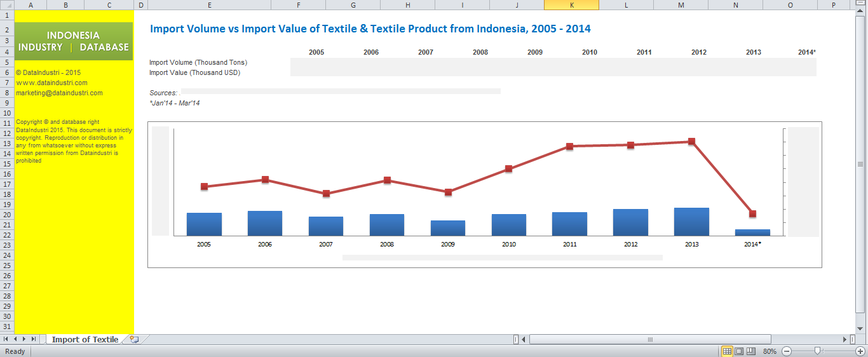The height and width of the screenshot is (357, 868).
Task: Click the Insert Worksheet icon beside the sheet tab
Action: [134, 340]
